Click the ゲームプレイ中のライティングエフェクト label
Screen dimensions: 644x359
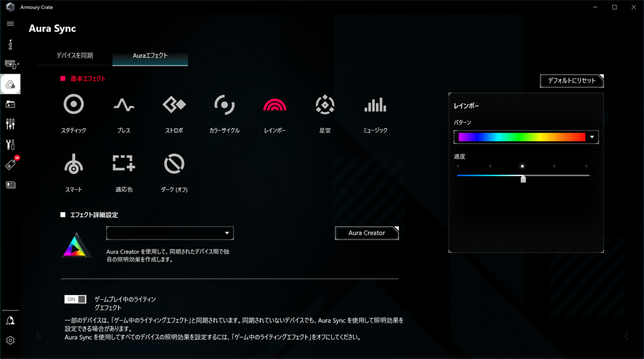[125, 303]
